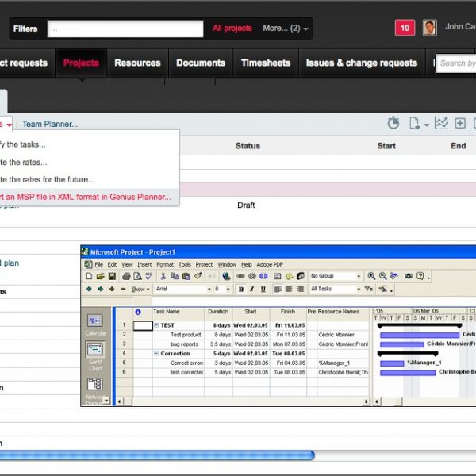The width and height of the screenshot is (476, 476).
Task: Click Zoom In magnifier in Microsoft Project
Action: point(371,276)
